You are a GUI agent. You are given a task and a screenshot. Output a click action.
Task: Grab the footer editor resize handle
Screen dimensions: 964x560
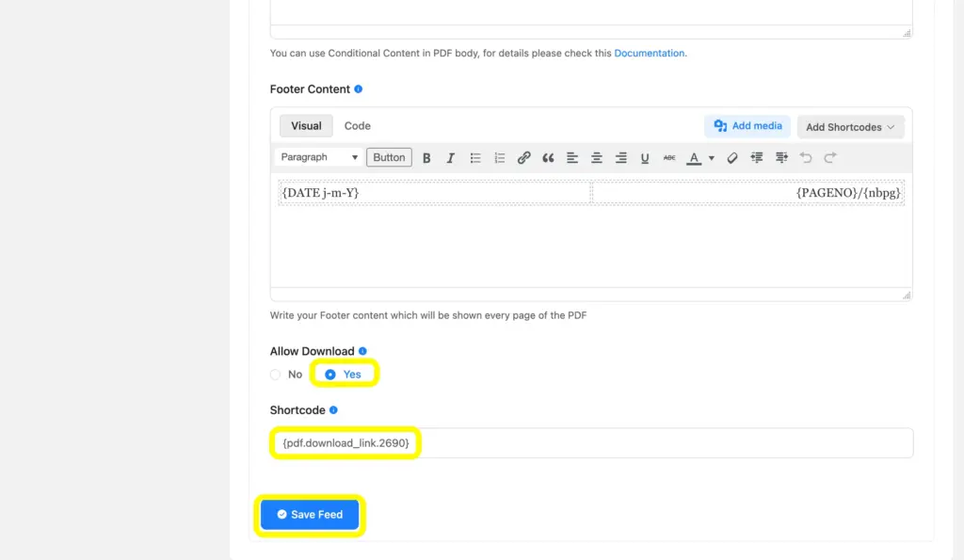pyautogui.click(x=907, y=296)
